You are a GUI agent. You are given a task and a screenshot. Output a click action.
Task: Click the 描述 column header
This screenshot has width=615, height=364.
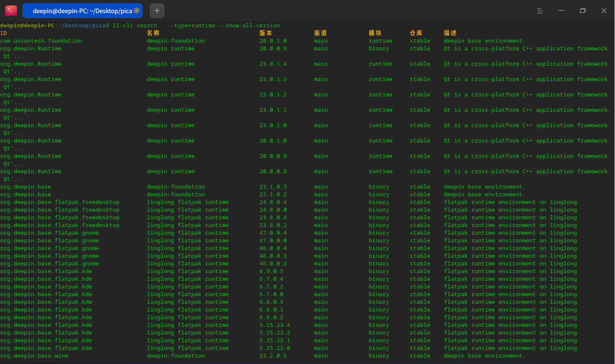pyautogui.click(x=450, y=33)
